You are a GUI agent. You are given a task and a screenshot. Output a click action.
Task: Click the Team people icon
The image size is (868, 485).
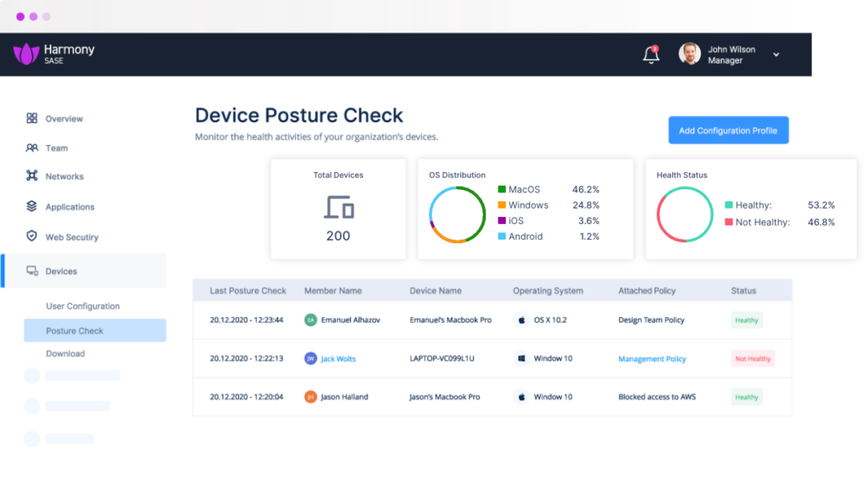pos(32,148)
